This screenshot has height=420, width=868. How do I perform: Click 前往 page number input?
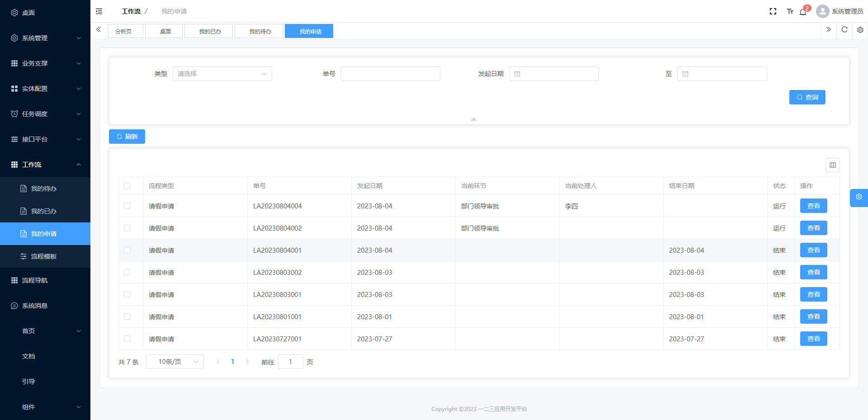pos(291,362)
